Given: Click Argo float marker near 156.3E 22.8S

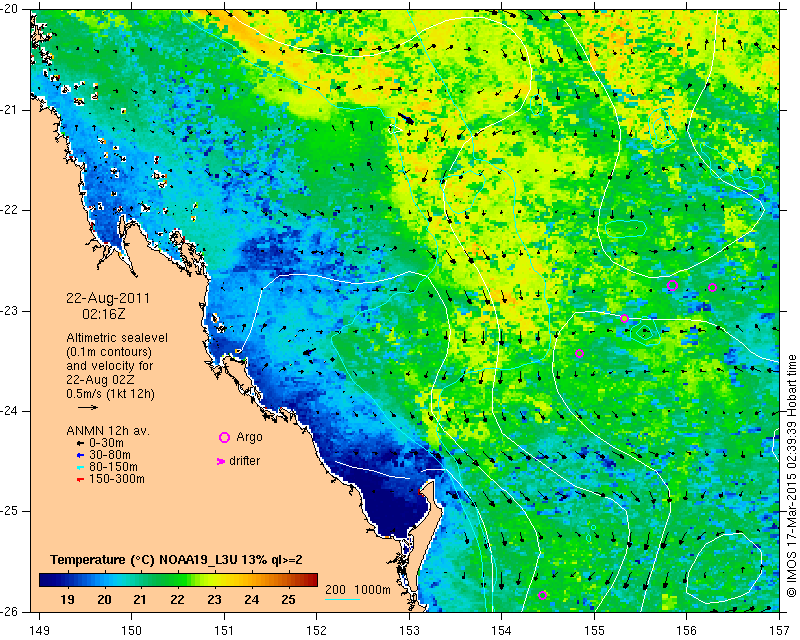Looking at the screenshot, I should click(713, 287).
